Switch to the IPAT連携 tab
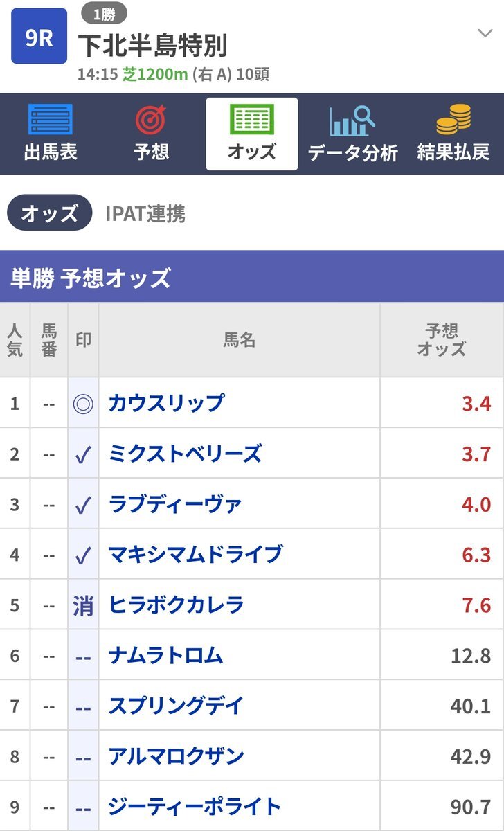504x831 pixels. click(145, 213)
